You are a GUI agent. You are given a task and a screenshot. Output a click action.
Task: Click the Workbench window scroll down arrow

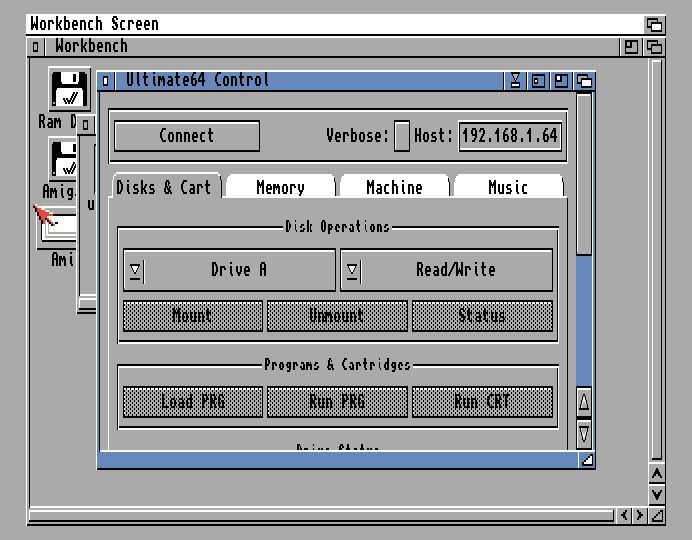tap(657, 495)
